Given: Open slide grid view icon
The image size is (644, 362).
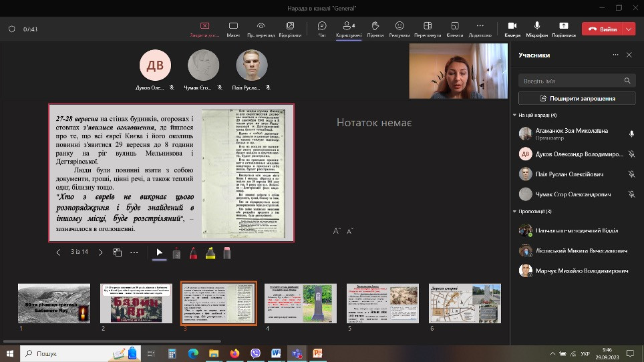Looking at the screenshot, I should [118, 252].
